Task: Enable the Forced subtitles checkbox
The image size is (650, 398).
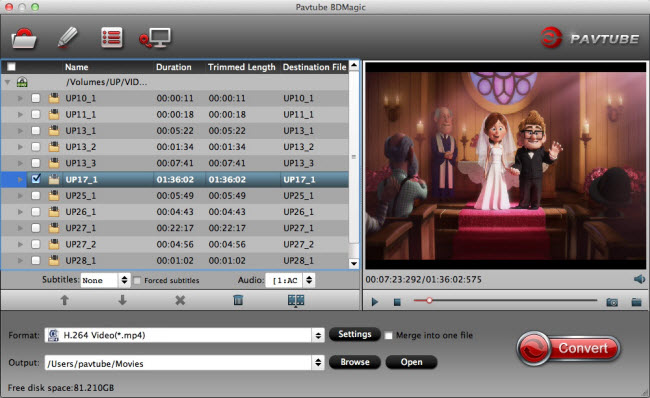Action: [137, 281]
